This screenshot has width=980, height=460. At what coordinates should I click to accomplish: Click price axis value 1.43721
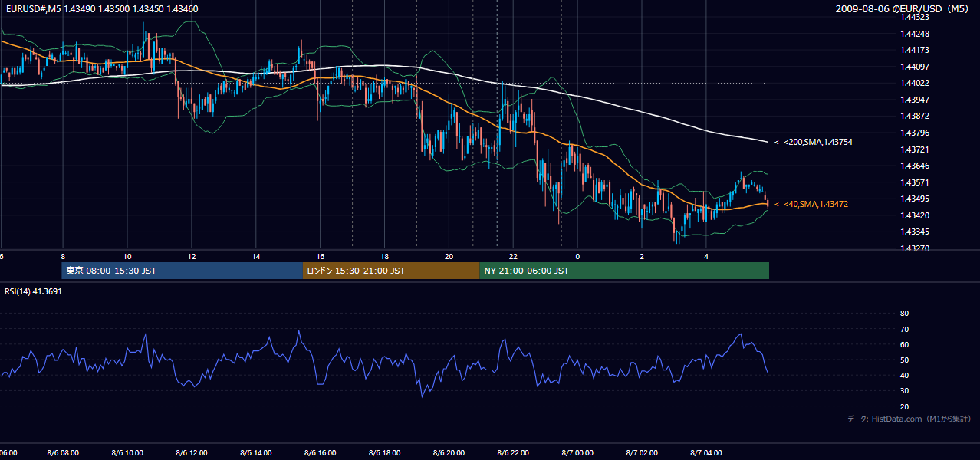916,149
